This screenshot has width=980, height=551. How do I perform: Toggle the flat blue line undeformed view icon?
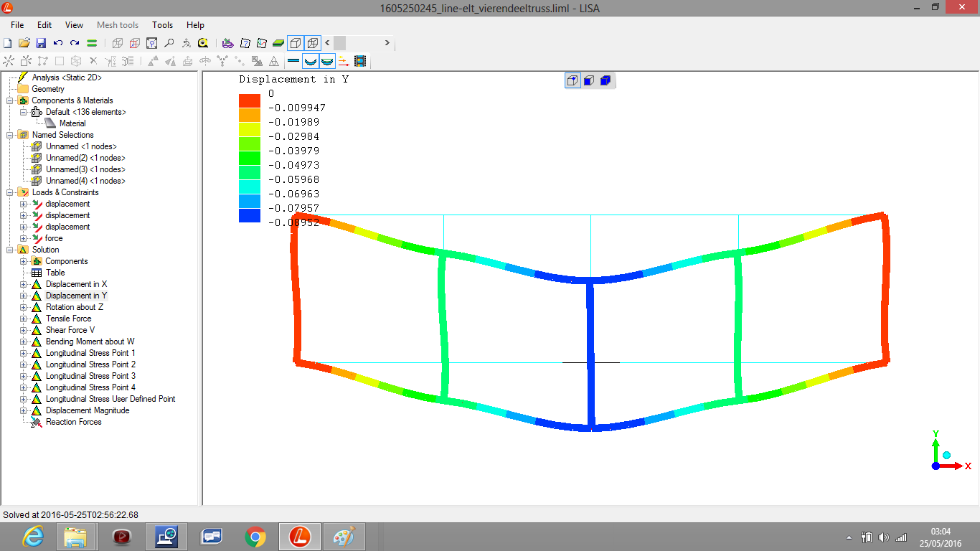293,62
